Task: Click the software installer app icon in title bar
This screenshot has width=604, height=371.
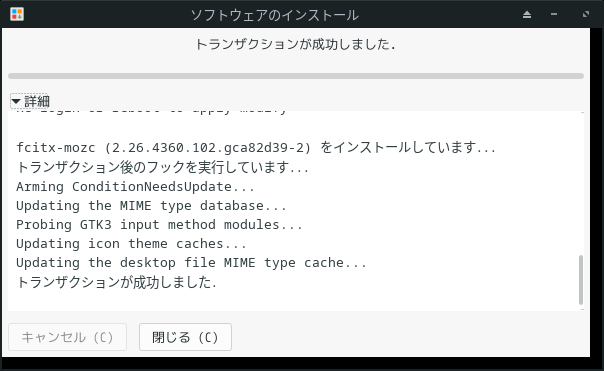Action: pos(17,14)
